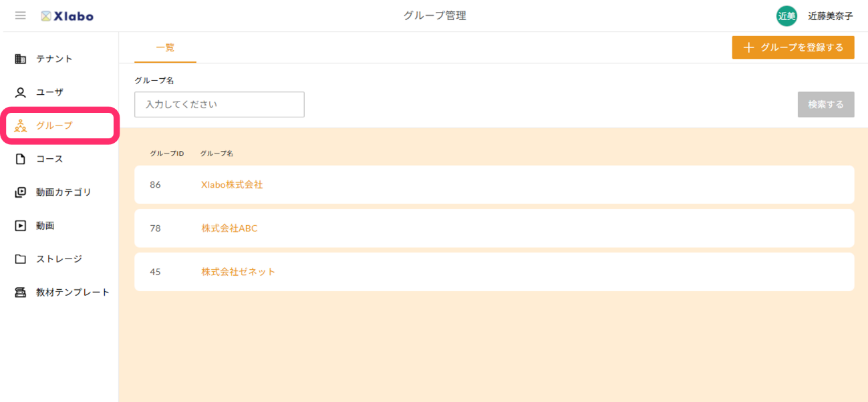Click the ユーザ person icon
The height and width of the screenshot is (402, 868).
pyautogui.click(x=21, y=92)
